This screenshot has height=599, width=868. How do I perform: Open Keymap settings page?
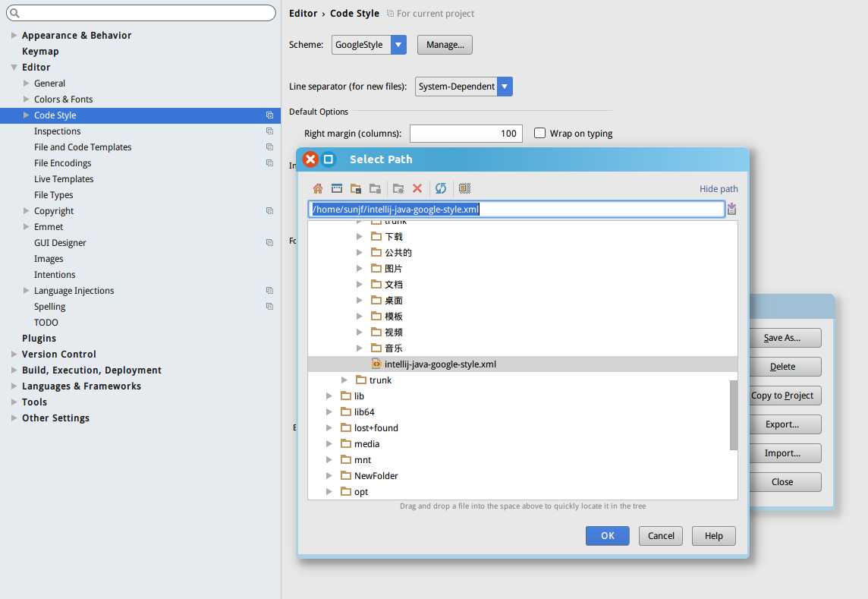[40, 51]
